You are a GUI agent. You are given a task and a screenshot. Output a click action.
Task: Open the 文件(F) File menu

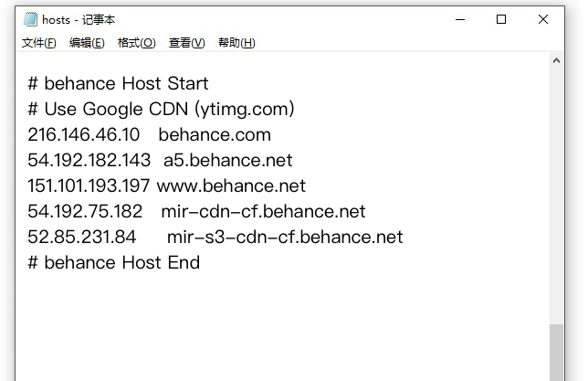tap(39, 43)
